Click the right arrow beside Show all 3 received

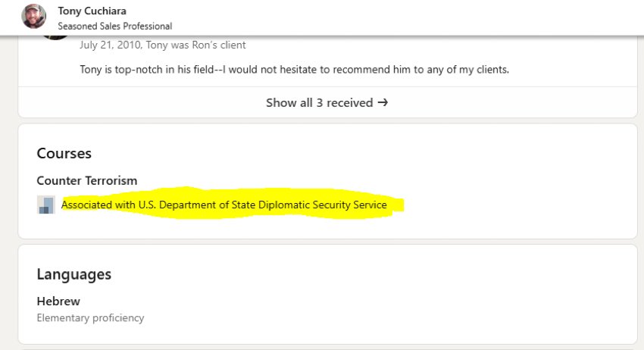[x=383, y=102]
